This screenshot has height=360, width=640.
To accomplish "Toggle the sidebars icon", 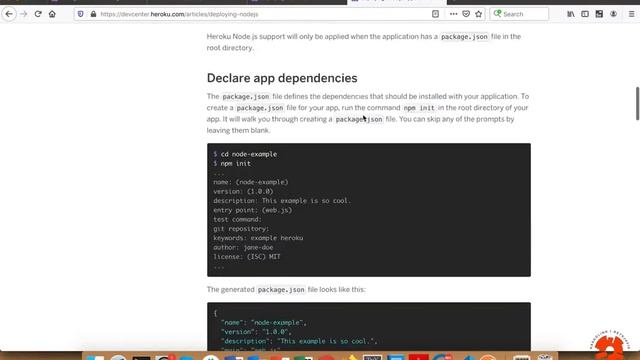I will click(585, 14).
